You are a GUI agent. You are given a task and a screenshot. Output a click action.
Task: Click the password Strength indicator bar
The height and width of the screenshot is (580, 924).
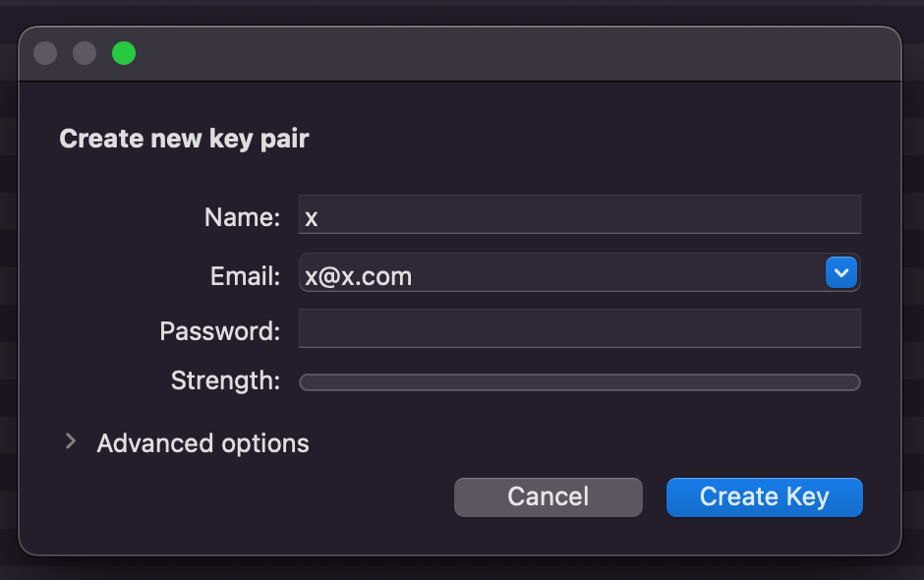(579, 382)
